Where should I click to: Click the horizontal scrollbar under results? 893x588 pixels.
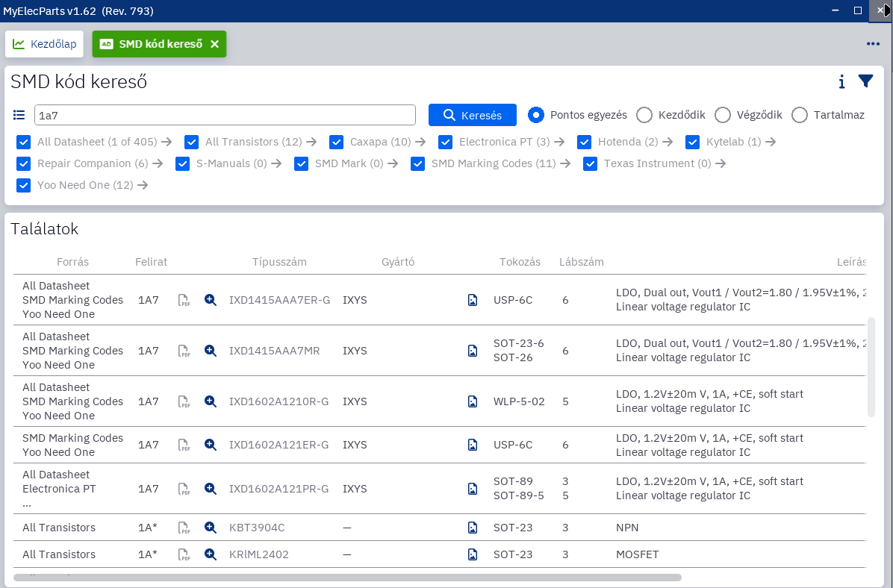(347, 578)
